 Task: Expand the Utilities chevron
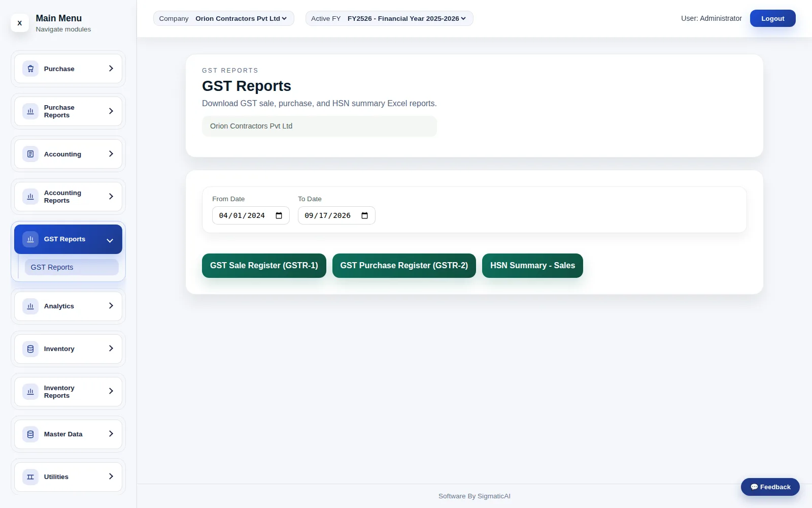click(111, 477)
